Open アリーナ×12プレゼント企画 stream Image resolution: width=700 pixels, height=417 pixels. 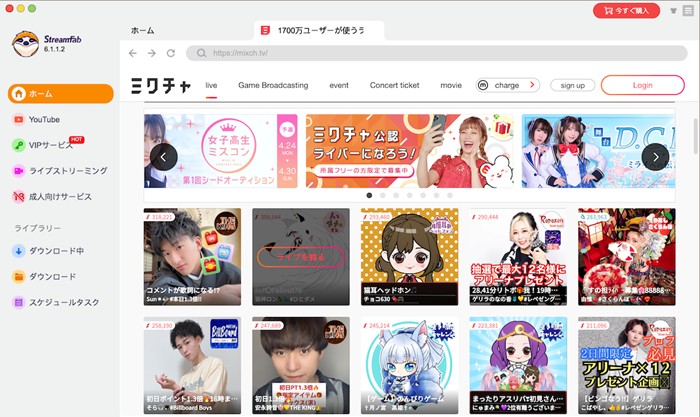point(627,366)
